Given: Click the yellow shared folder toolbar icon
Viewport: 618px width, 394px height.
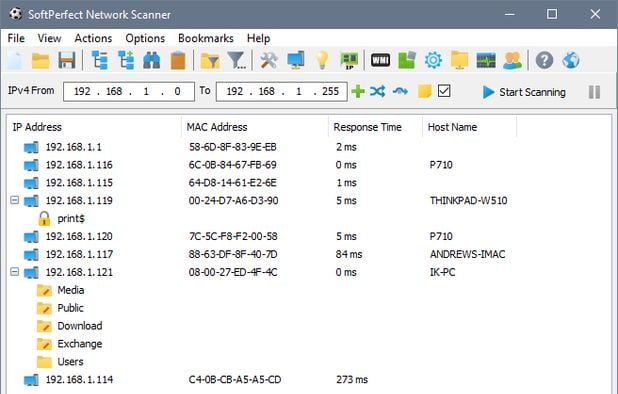Looking at the screenshot, I should 460,60.
